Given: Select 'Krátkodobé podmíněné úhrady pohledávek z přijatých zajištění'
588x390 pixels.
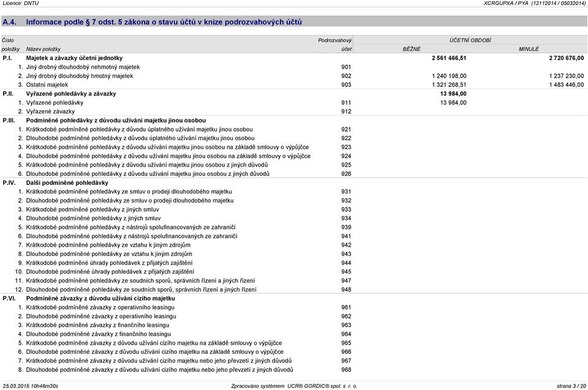Looking at the screenshot, I should pos(109,263).
